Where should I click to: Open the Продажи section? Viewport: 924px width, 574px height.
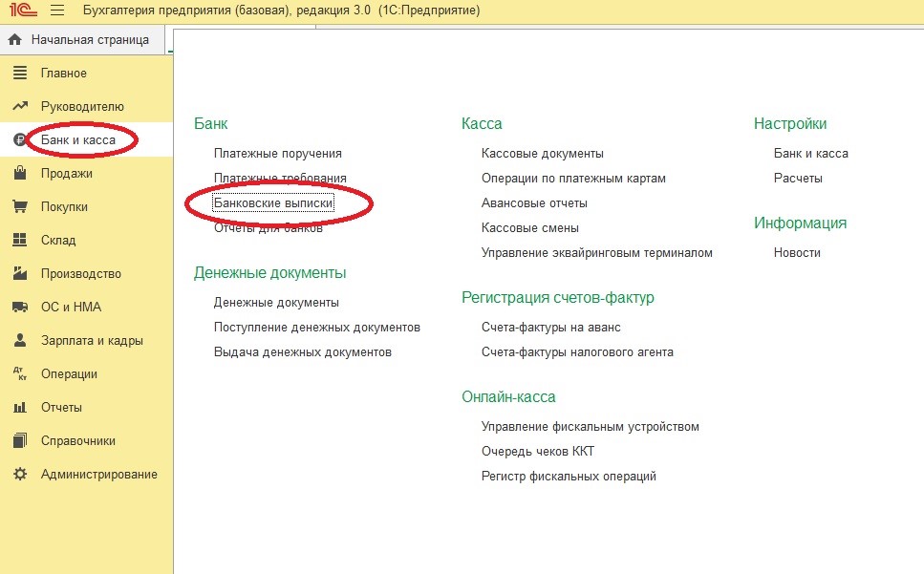click(x=67, y=173)
